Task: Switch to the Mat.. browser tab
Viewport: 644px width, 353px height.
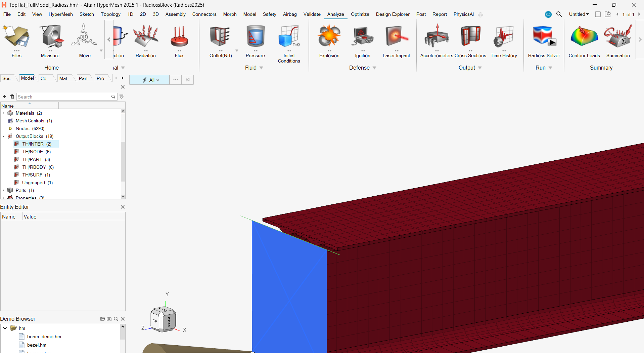Action: (x=64, y=78)
